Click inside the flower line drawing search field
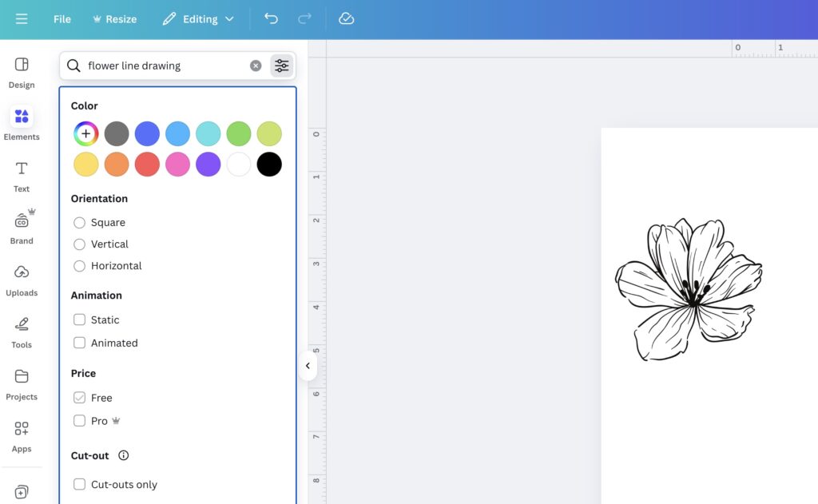Viewport: 818px width, 504px height. (160, 65)
